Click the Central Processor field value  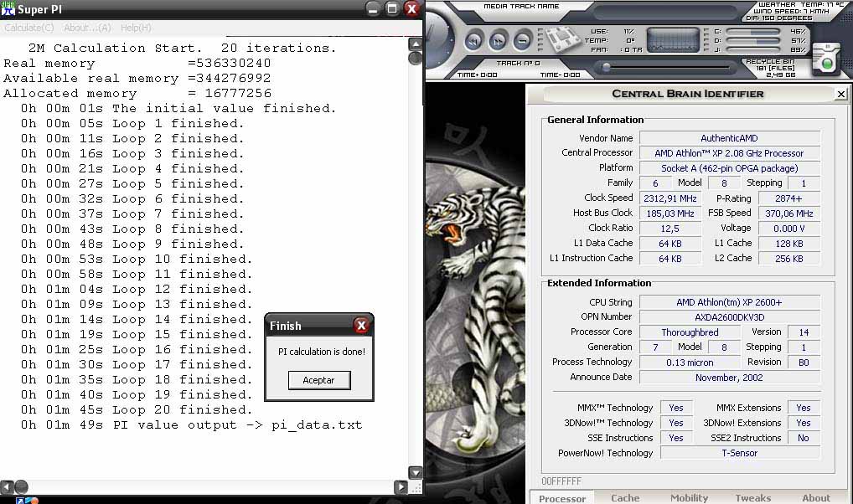point(730,153)
